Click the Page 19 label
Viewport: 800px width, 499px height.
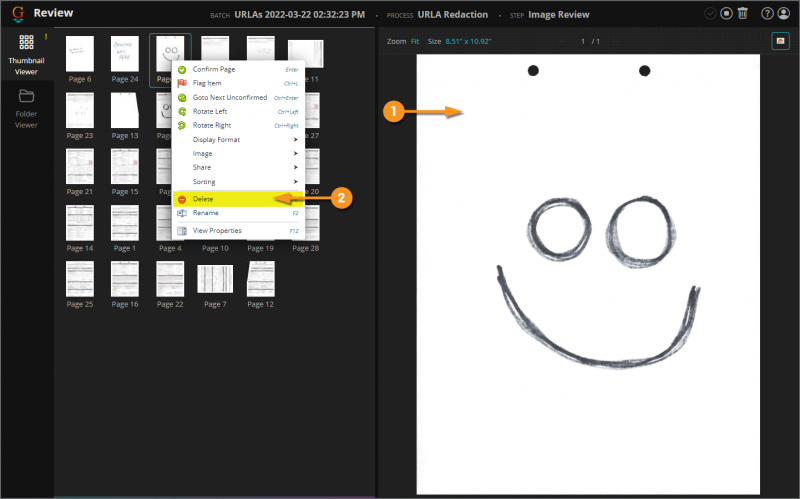pos(261,248)
